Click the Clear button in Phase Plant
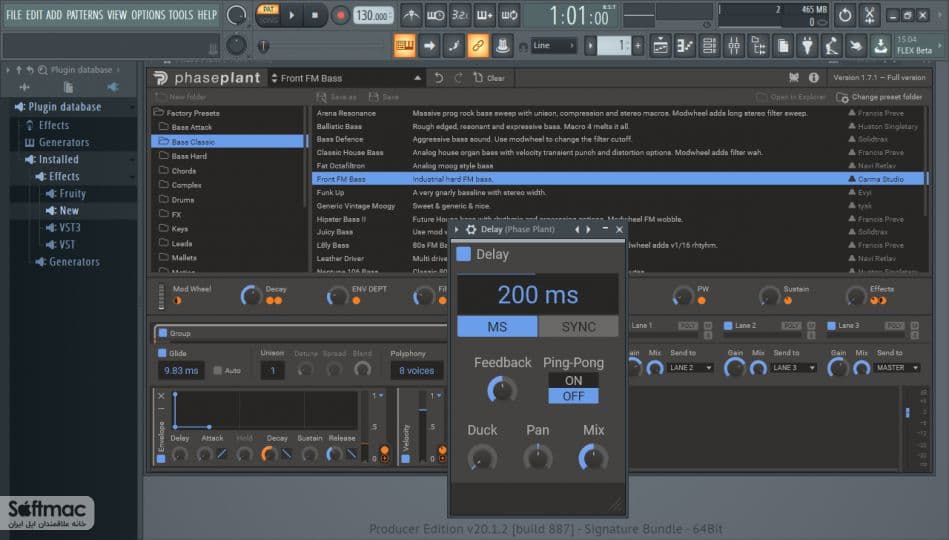949x540 pixels. [x=489, y=78]
